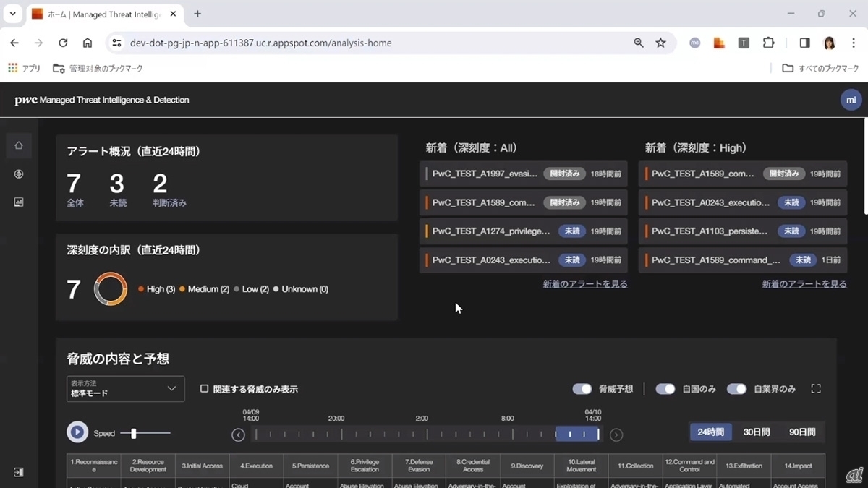Viewport: 868px width, 488px height.
Task: Open the 'mi' user avatar menu
Action: [851, 100]
